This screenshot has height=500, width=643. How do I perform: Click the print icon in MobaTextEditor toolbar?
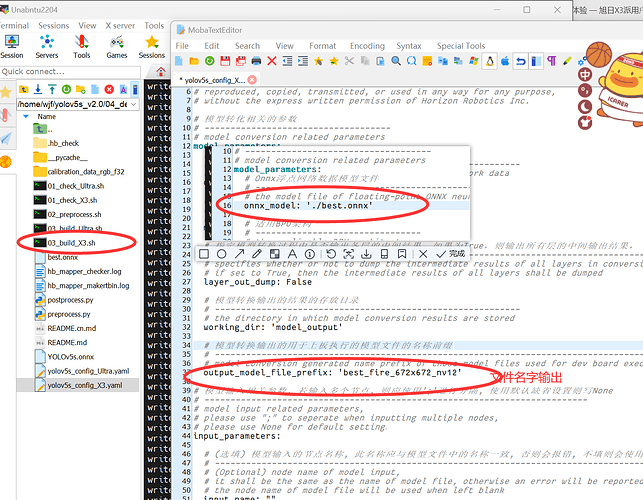coord(255,62)
